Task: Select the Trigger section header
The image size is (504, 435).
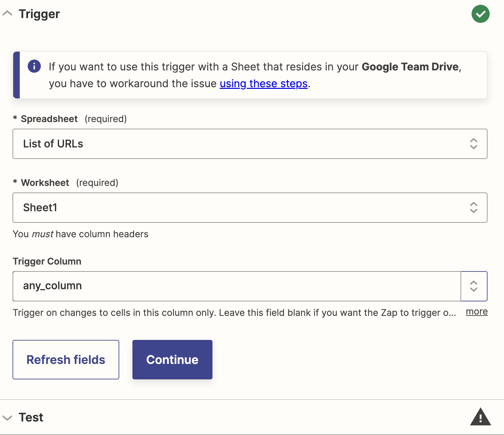Action: 39,14
